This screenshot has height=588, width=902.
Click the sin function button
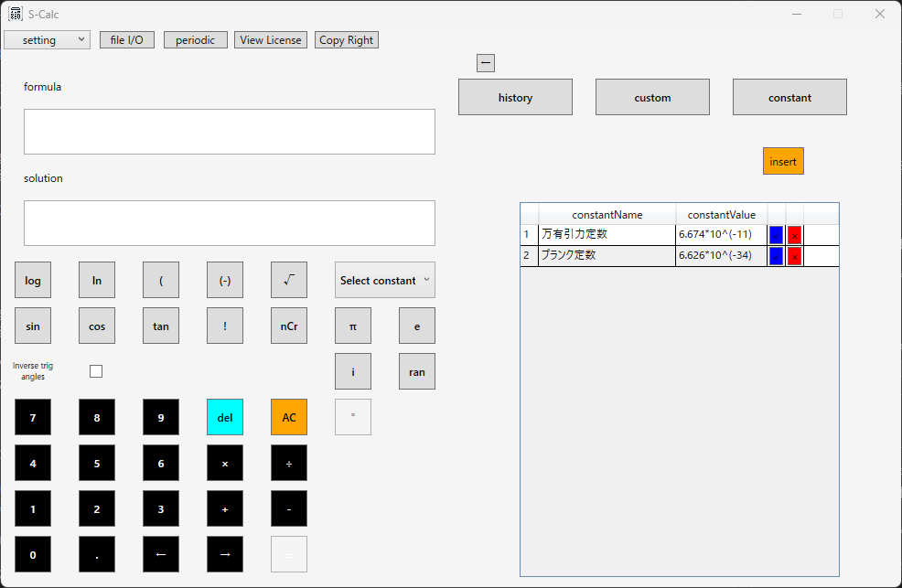click(x=33, y=326)
